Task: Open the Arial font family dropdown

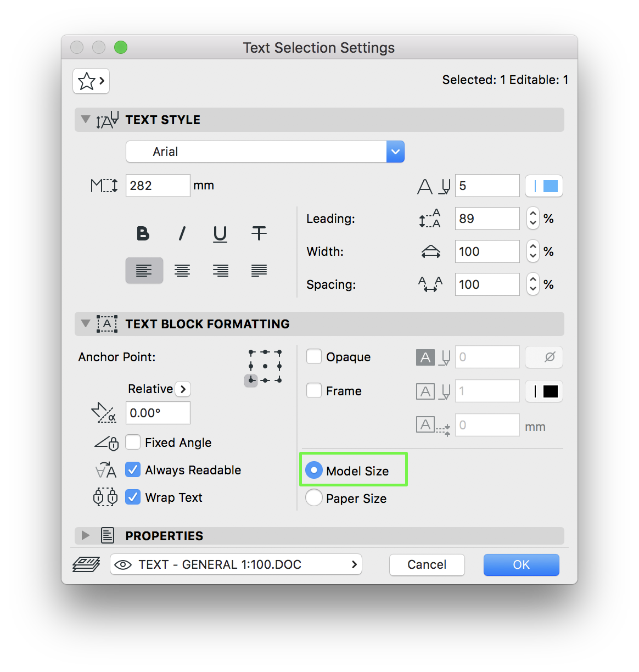Action: (x=395, y=152)
